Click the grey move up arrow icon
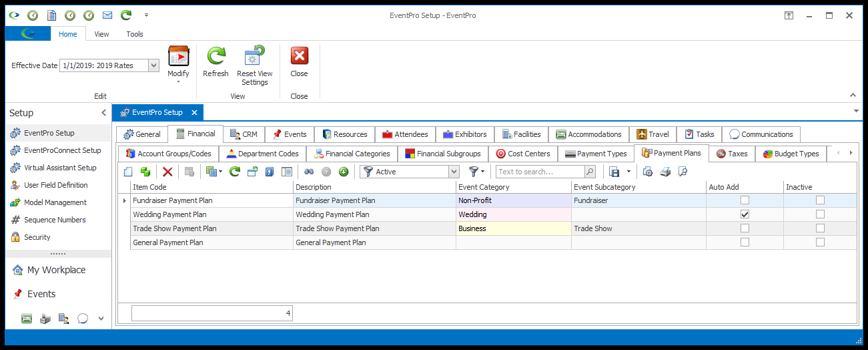 [x=326, y=172]
